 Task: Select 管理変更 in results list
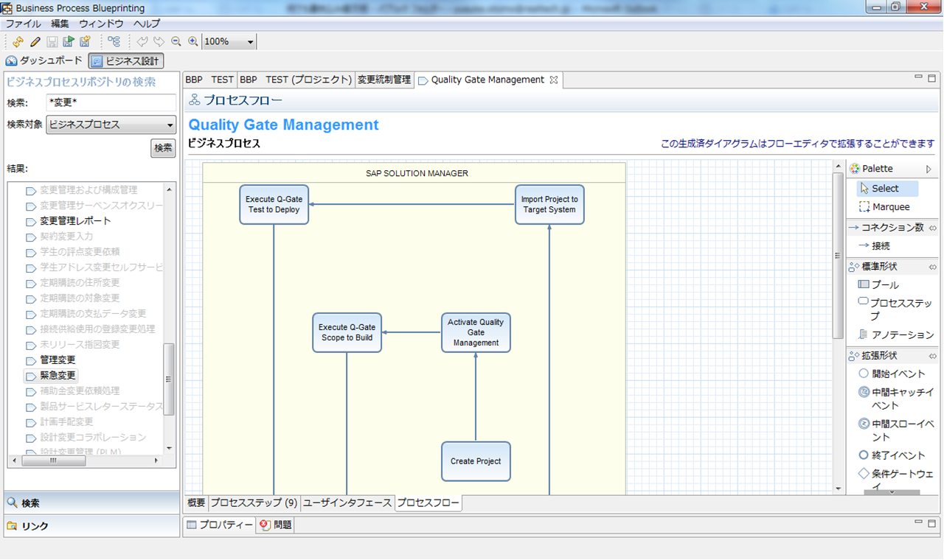58,360
